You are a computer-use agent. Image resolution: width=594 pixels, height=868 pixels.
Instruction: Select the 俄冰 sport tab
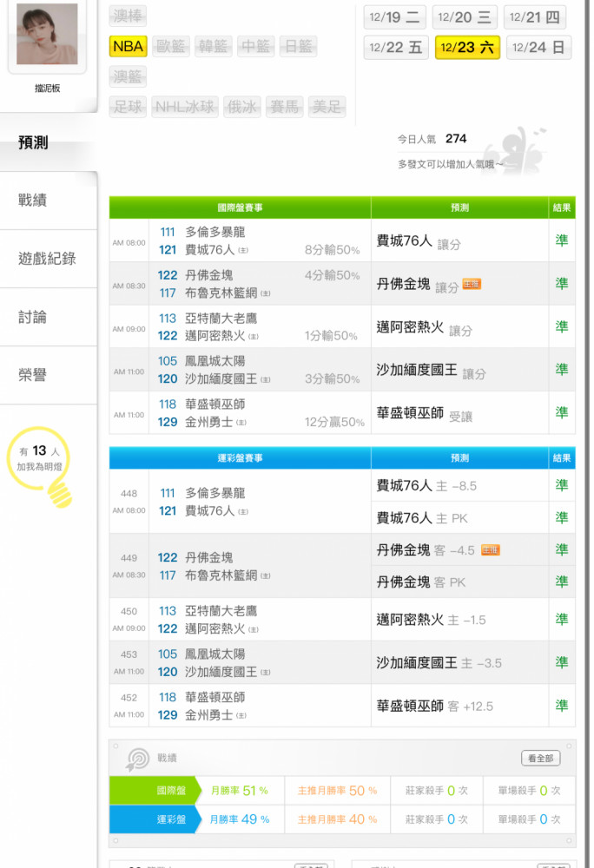coord(242,106)
